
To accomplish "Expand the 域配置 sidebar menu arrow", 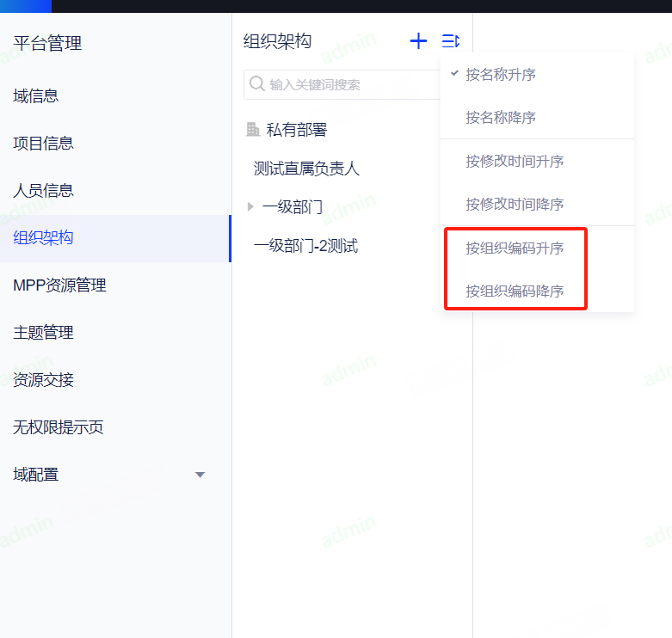I will point(200,475).
